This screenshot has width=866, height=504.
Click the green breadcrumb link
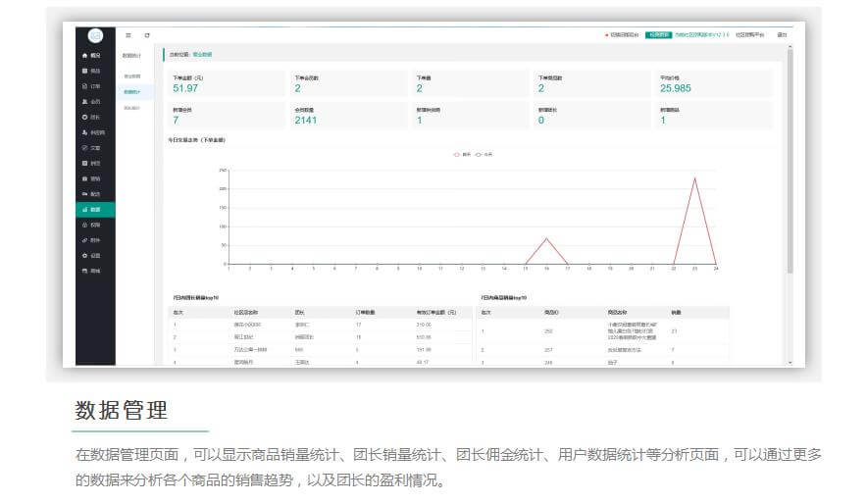(202, 54)
